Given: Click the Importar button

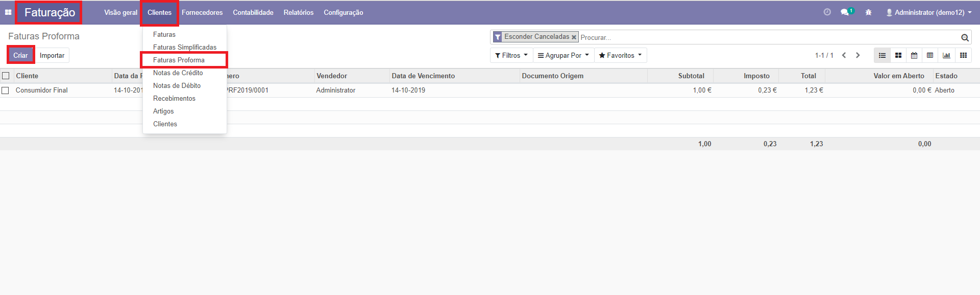Looking at the screenshot, I should pos(52,55).
